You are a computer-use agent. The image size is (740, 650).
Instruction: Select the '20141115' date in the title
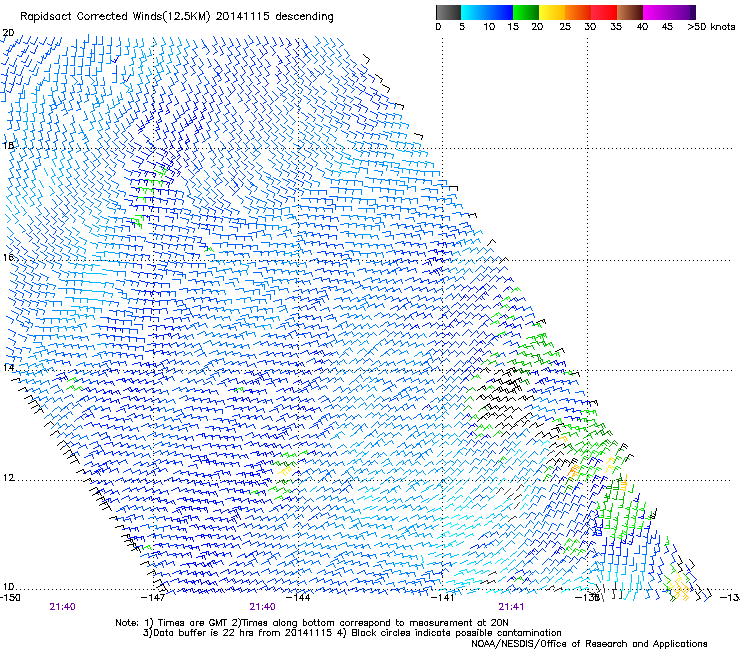[243, 16]
